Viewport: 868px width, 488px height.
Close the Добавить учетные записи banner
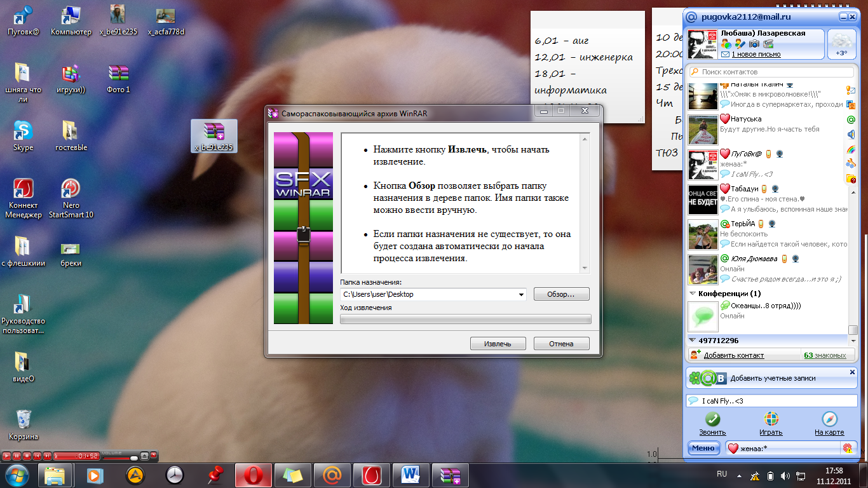coord(853,372)
